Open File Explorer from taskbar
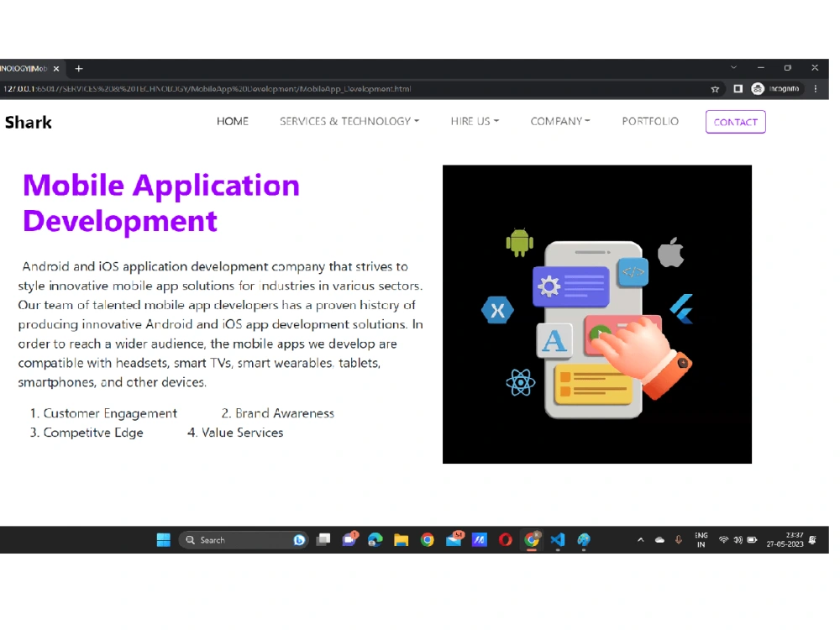The image size is (840, 630). click(x=402, y=540)
